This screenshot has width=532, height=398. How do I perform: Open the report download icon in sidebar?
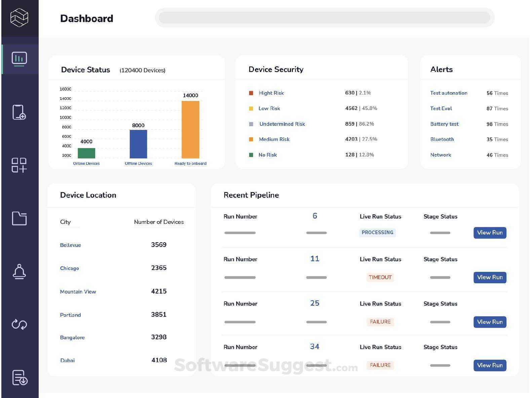[x=20, y=377]
